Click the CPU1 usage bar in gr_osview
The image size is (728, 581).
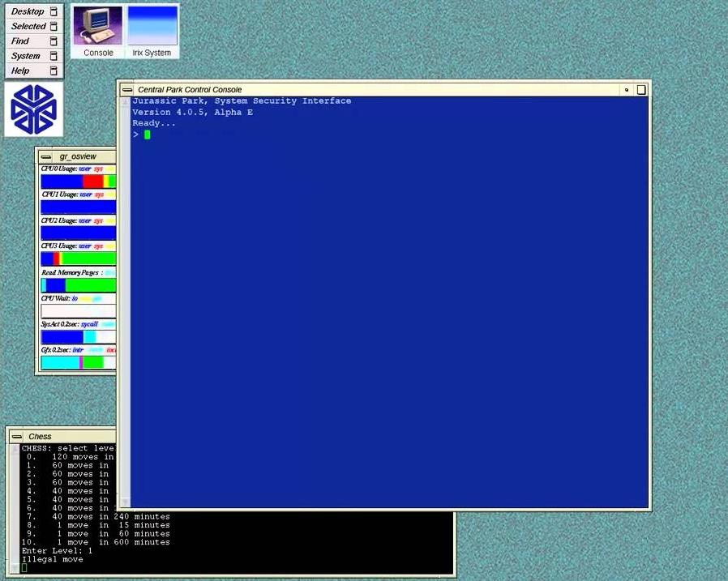(79, 207)
